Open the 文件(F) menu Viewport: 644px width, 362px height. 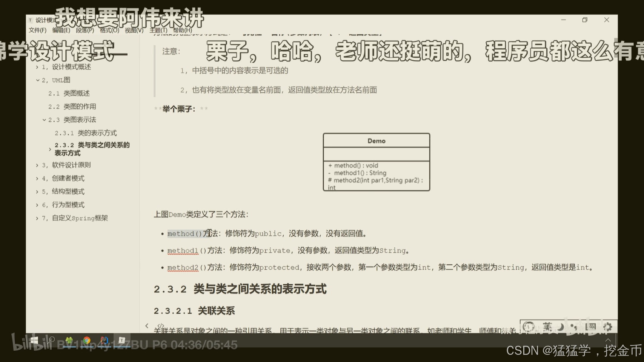tap(37, 30)
